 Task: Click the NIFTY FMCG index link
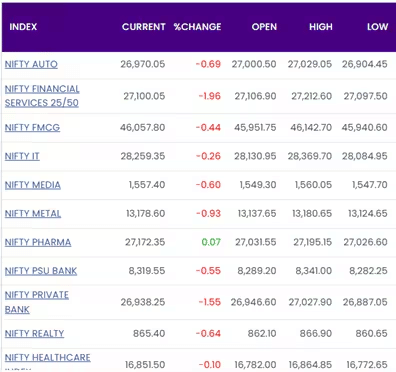click(x=32, y=127)
